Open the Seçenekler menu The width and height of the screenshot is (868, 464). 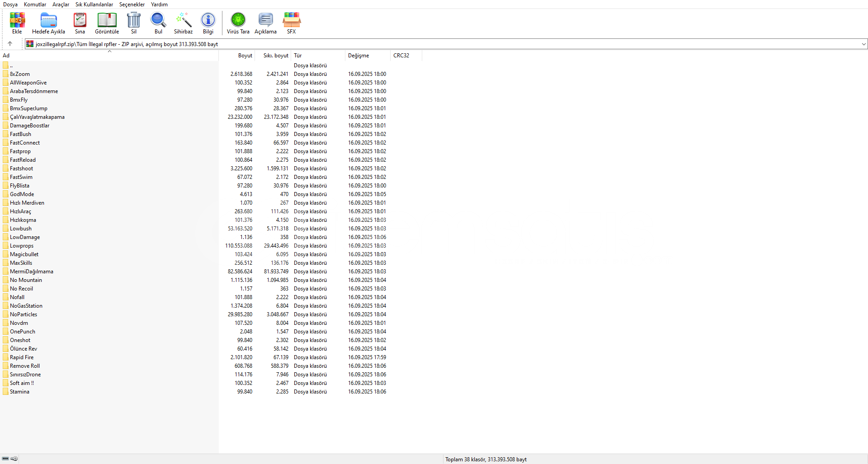point(132,5)
